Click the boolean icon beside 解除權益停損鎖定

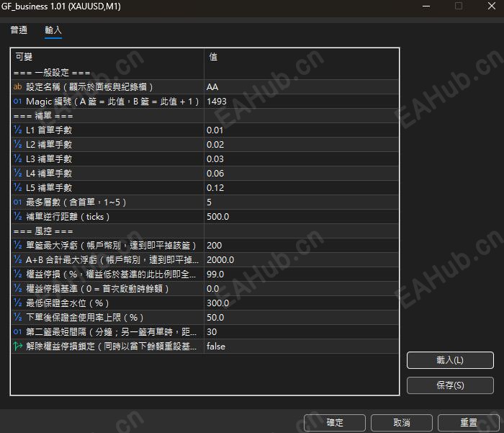coord(18,346)
